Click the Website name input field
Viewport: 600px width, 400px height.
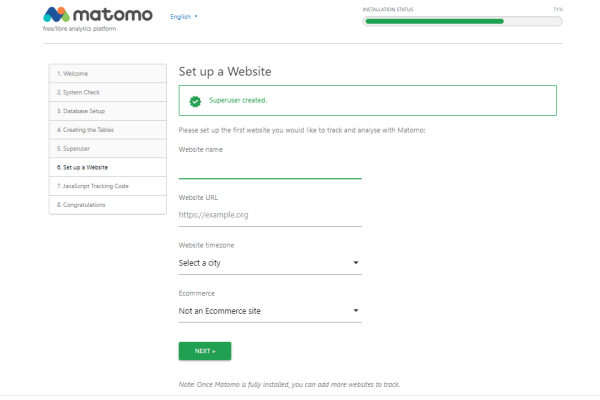269,168
